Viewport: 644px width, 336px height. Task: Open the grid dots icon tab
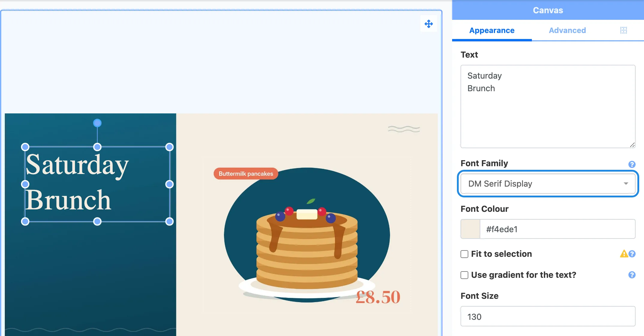coord(624,30)
